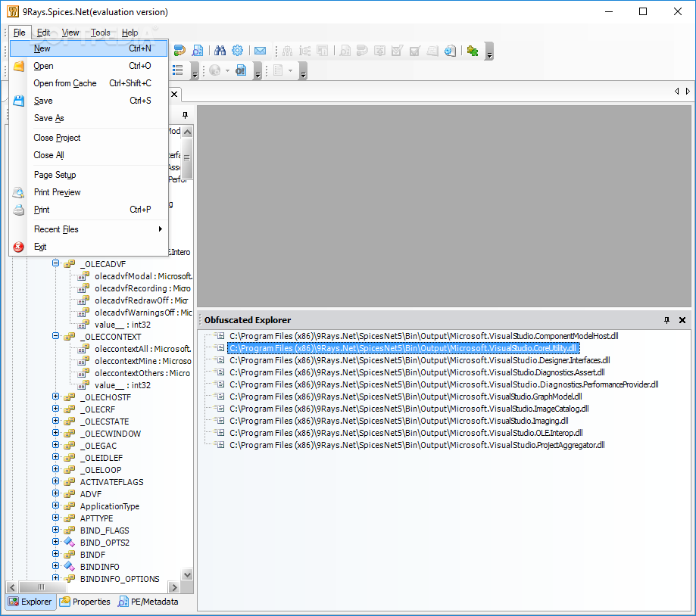
Task: Expand the _OLECRF tree node
Action: pyautogui.click(x=55, y=409)
